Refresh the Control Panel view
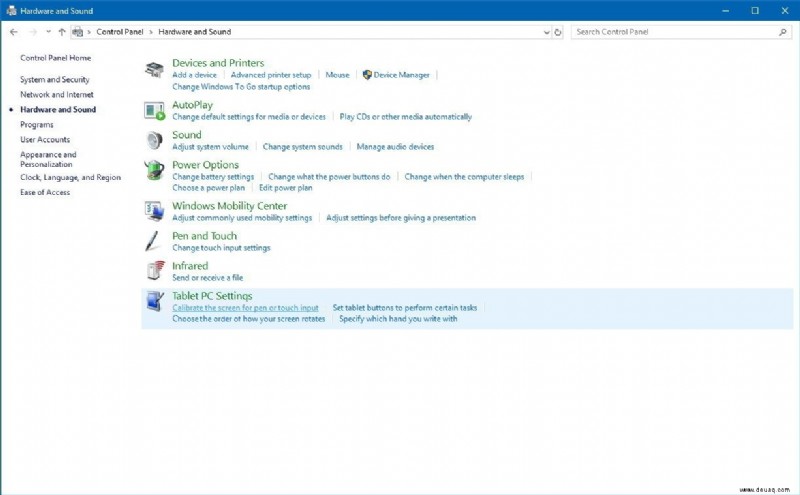This screenshot has height=495, width=800. [x=558, y=32]
